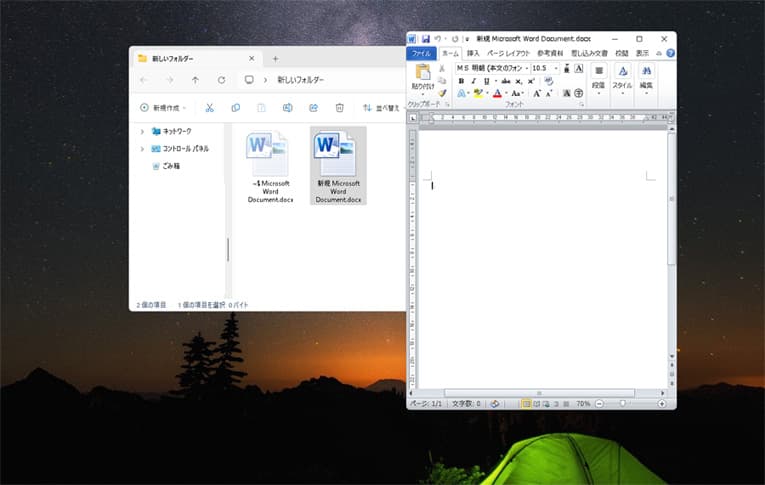Click the Delete trash icon in Explorer toolbar
This screenshot has height=485, width=765.
pyautogui.click(x=339, y=107)
